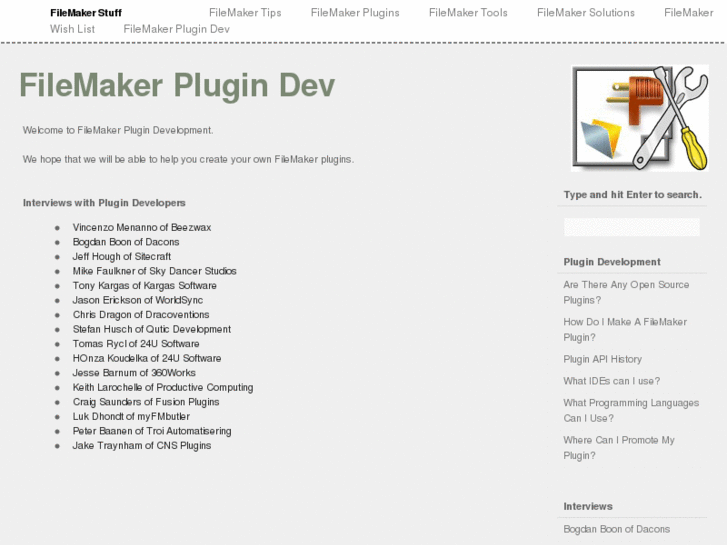Open Chris Dragon of Dracoventions interview
The height and width of the screenshot is (545, 727).
pyautogui.click(x=140, y=314)
